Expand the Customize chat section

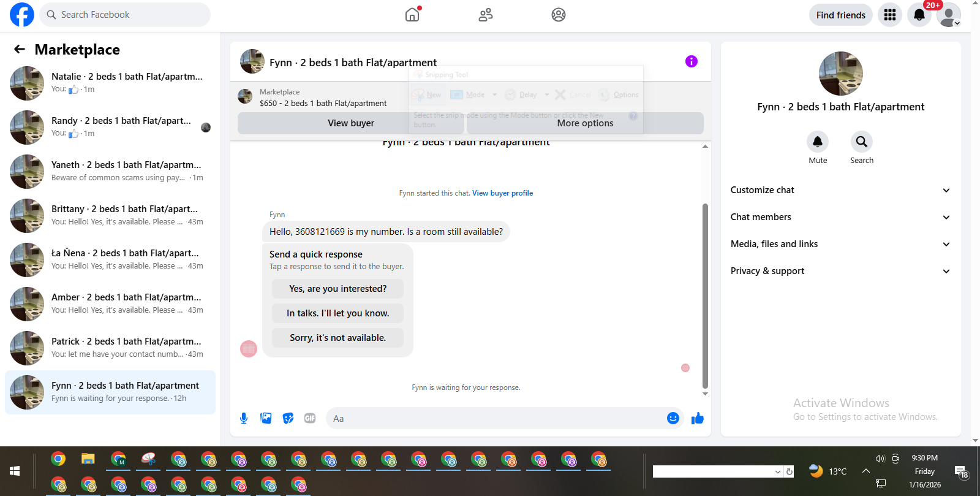coord(840,190)
